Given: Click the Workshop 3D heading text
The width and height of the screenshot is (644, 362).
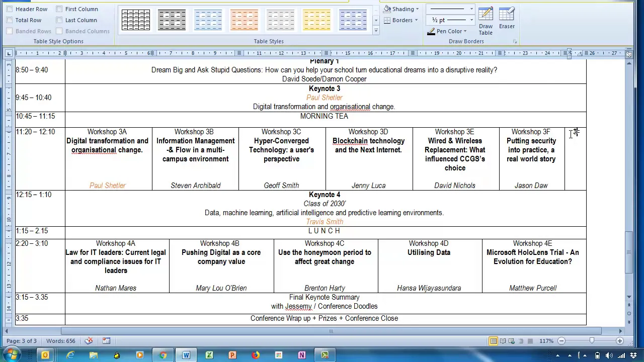Looking at the screenshot, I should coord(368,132).
